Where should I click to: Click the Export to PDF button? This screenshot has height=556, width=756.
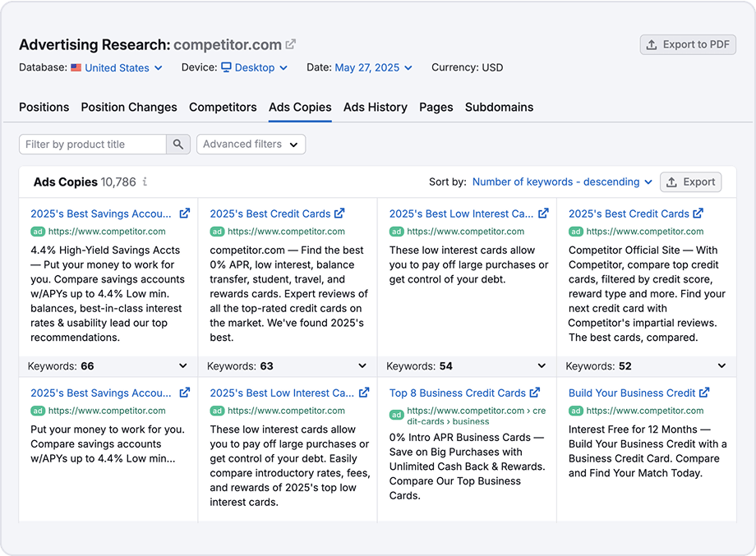[x=688, y=45]
